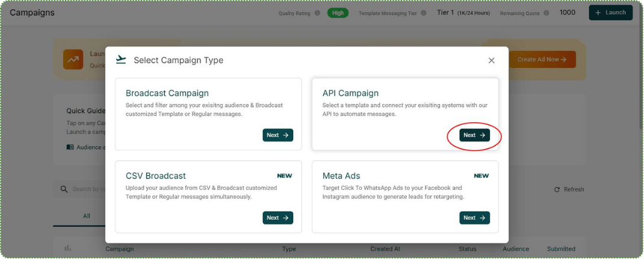Click info icon beside Template Messaging Tier
Screen dimensions: 644x259
[x=424, y=13]
